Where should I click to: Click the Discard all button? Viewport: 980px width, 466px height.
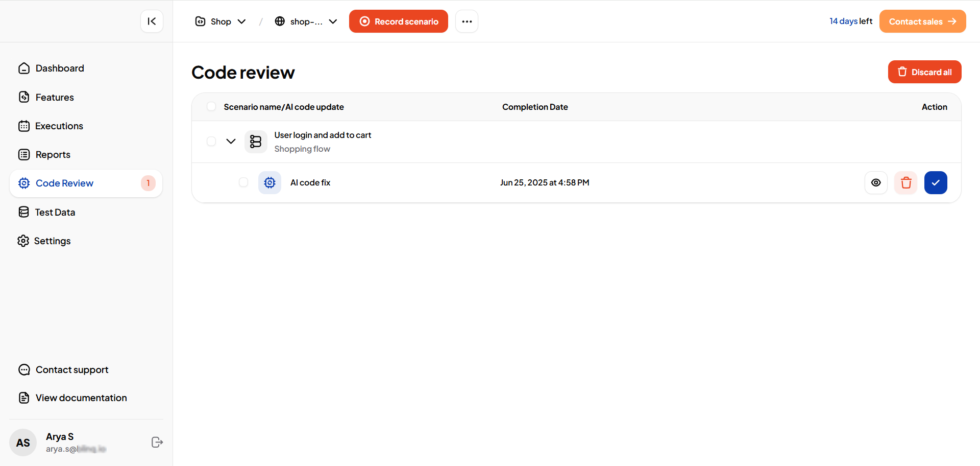point(924,72)
